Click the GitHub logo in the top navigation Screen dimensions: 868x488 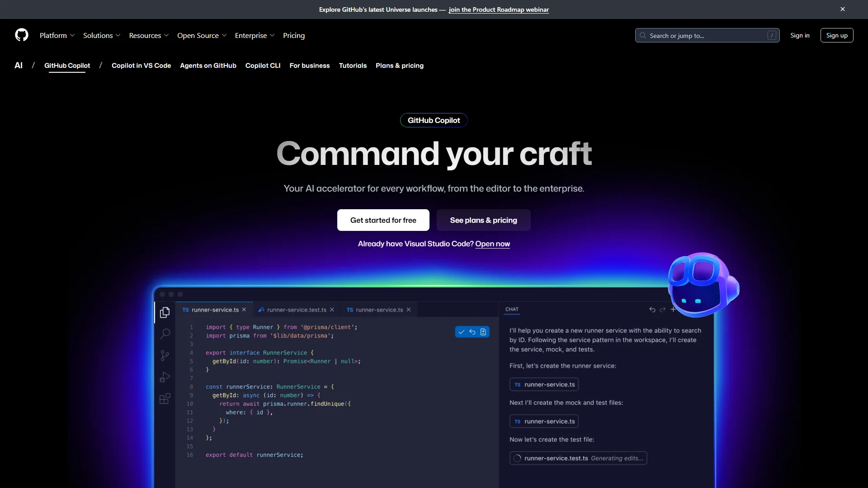click(x=21, y=35)
